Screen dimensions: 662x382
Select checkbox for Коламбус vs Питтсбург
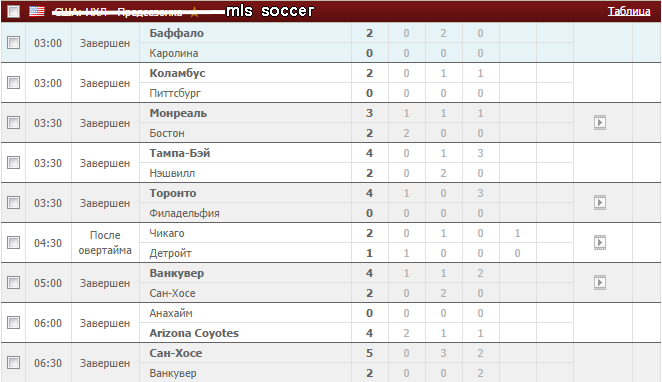click(14, 83)
